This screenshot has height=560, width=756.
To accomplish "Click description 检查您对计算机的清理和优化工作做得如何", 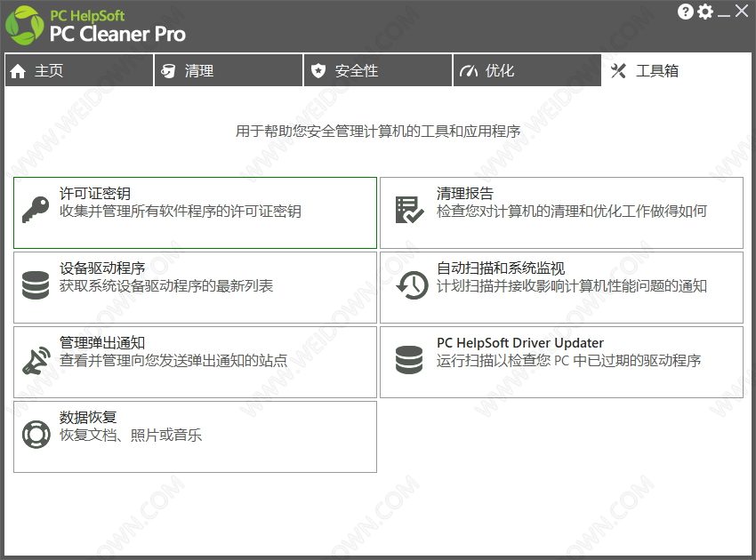I will [572, 211].
